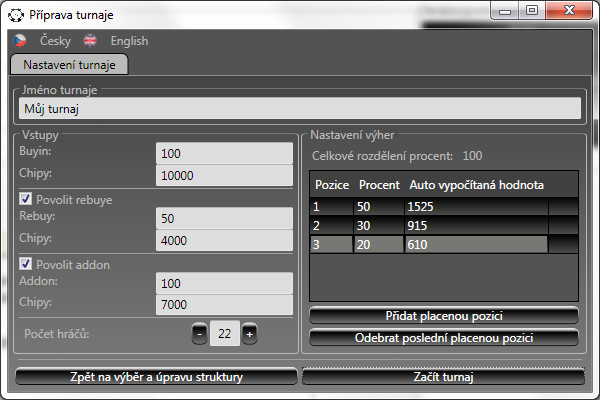Click computed value cell 1525
600x400 pixels.
coord(476,207)
